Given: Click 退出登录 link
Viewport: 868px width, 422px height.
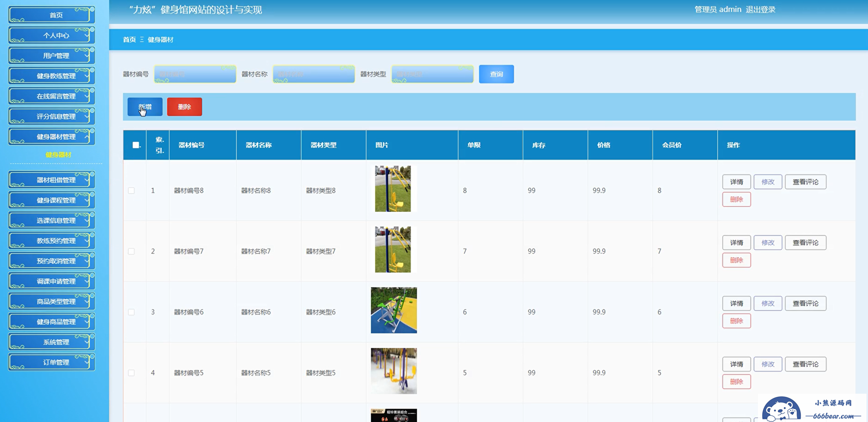Looking at the screenshot, I should click(x=760, y=10).
